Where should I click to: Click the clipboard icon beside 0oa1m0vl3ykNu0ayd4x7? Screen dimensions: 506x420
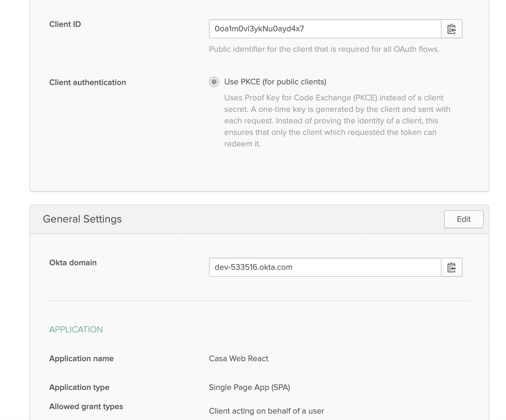click(x=451, y=29)
